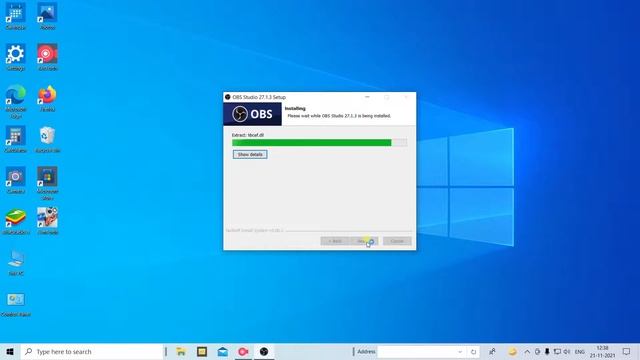
Task: Click the 'Extract:' file status text
Action: coord(248,135)
